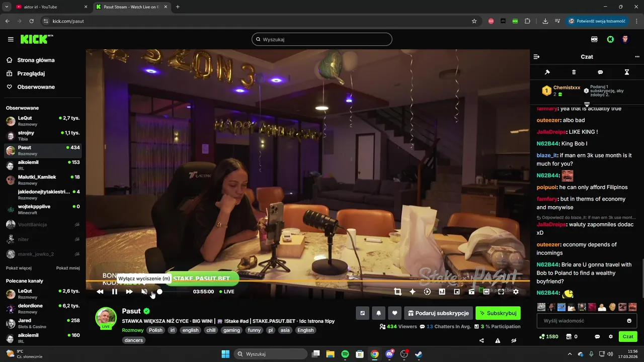This screenshot has height=362, width=644.
Task: Adjust the volume slider knob
Action: [x=159, y=292]
